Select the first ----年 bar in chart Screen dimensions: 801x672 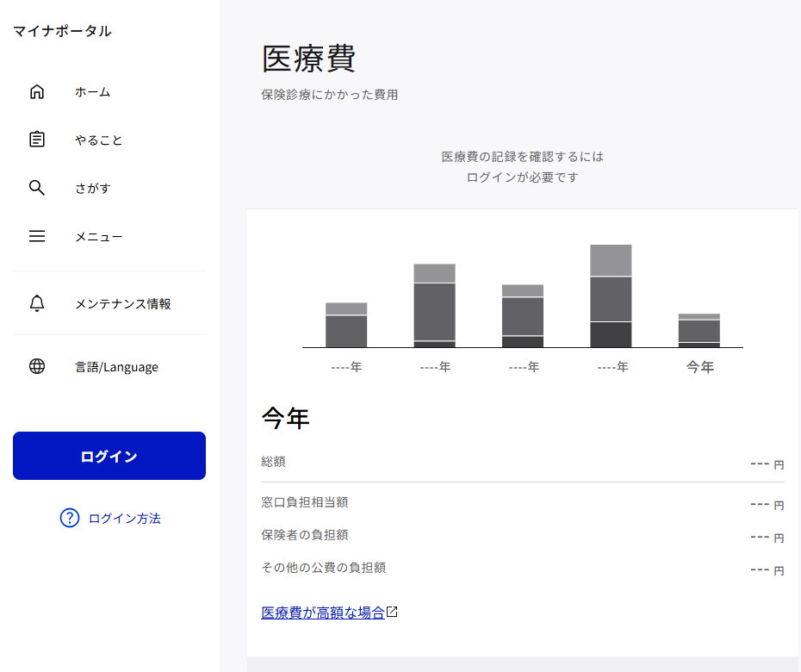346,325
